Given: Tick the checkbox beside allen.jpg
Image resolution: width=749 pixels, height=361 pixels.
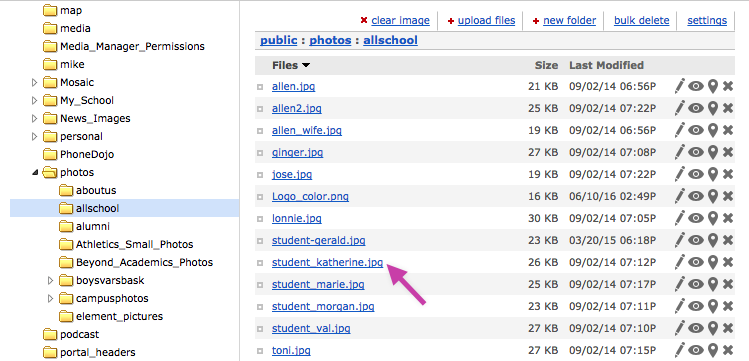Looking at the screenshot, I should point(260,87).
